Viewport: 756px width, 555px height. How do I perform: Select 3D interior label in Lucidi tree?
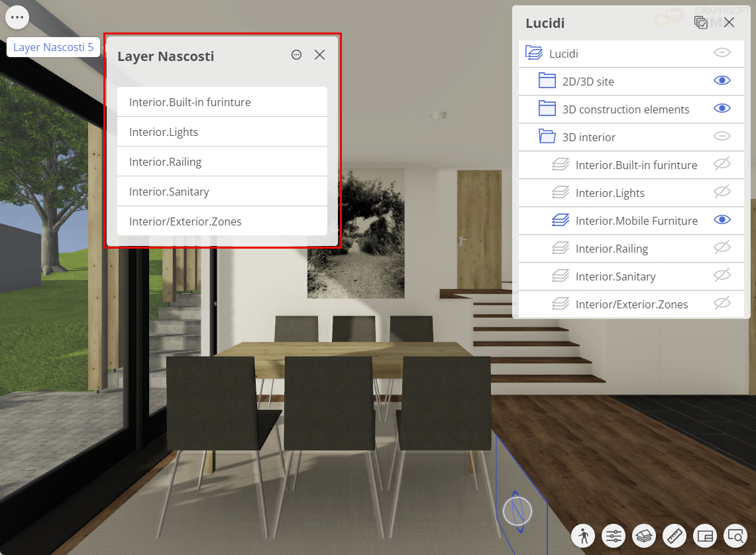point(588,137)
